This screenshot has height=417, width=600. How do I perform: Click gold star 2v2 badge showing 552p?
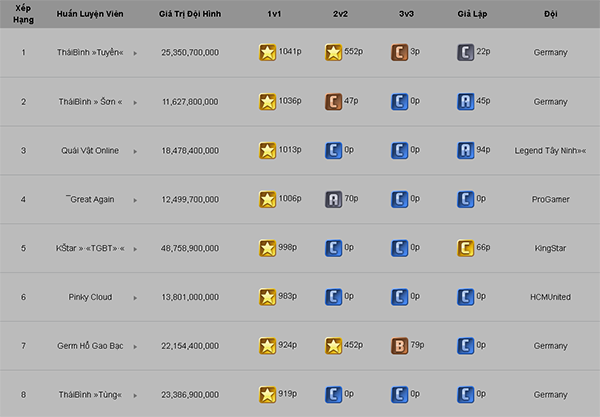333,53
